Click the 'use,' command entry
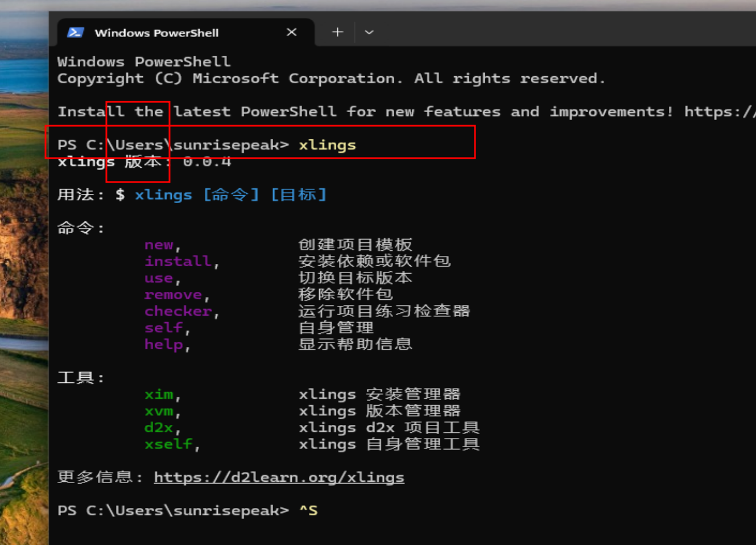The height and width of the screenshot is (545, 756). [x=162, y=278]
